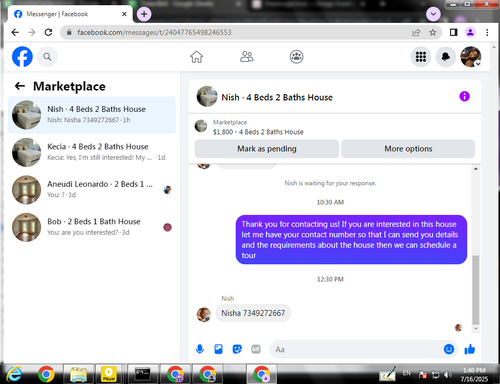Screen dimensions: 500x384
Task: Click Mark as pending button
Action: click(267, 149)
